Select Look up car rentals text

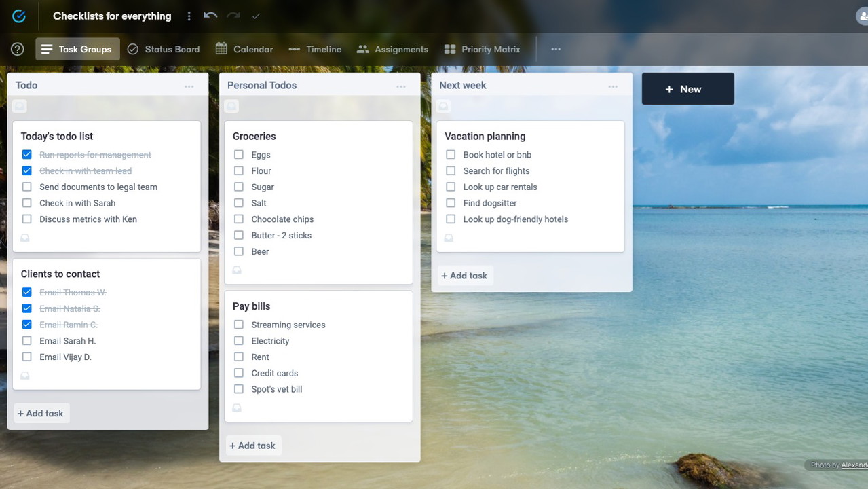coord(500,187)
